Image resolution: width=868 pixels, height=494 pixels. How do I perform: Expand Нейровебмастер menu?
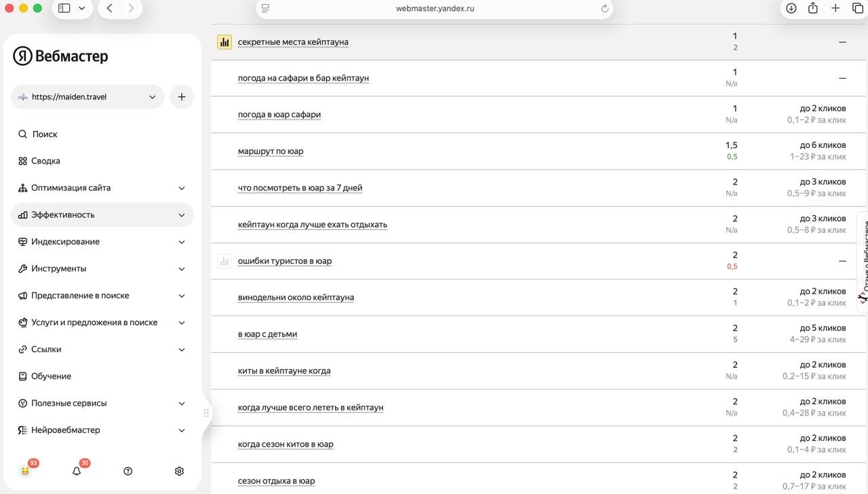102,430
